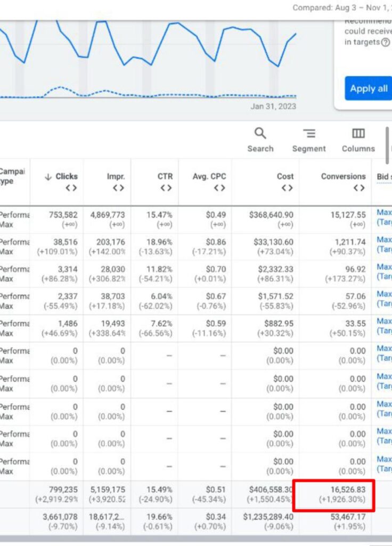This screenshot has height=546, width=392.
Task: Select the 33.55 conversions cell
Action: pyautogui.click(x=336, y=328)
